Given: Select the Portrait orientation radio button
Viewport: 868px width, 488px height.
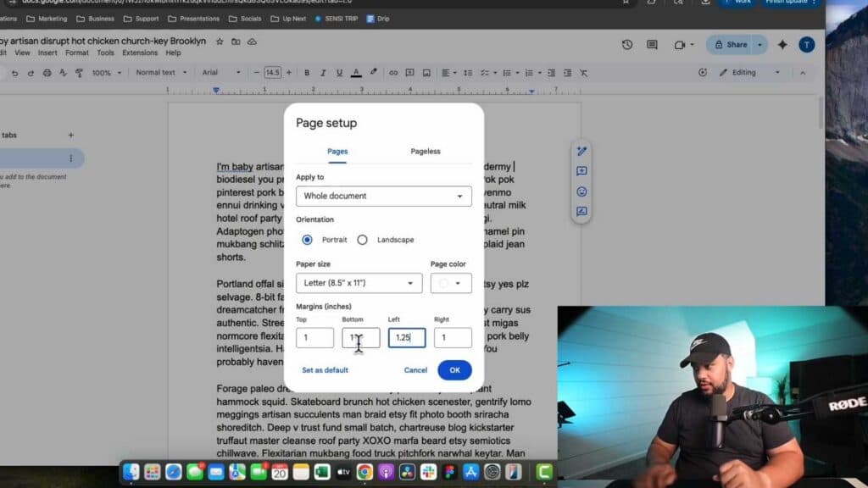Looking at the screenshot, I should point(307,240).
